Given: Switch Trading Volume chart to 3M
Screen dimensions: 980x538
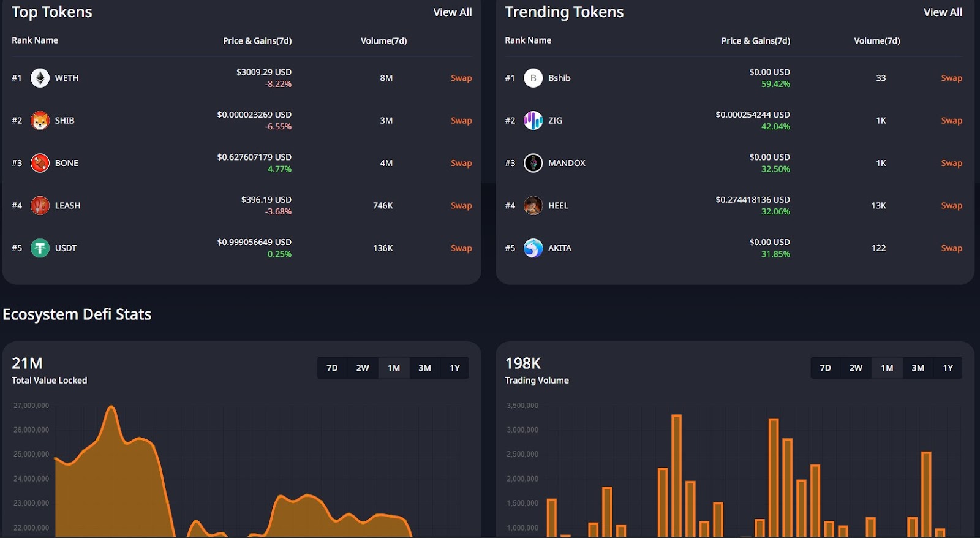Looking at the screenshot, I should (918, 368).
